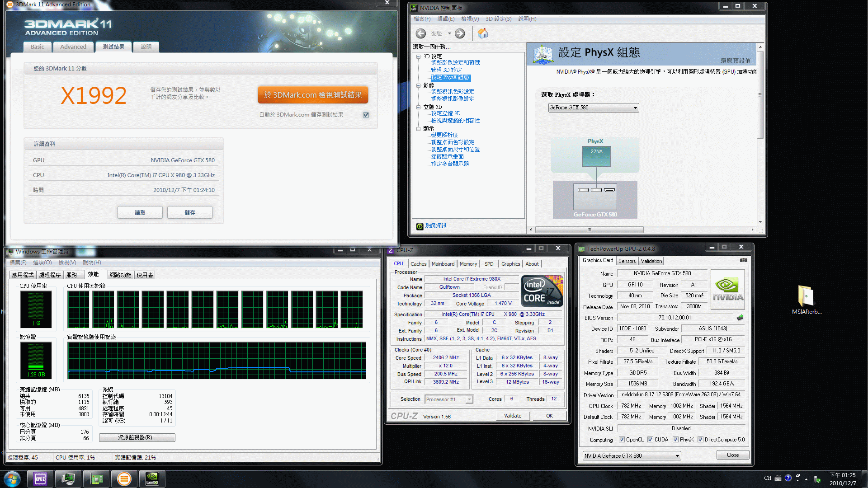Click the NVIDIA panel horizontal scrollbar
Image resolution: width=868 pixels, height=488 pixels.
pos(589,230)
